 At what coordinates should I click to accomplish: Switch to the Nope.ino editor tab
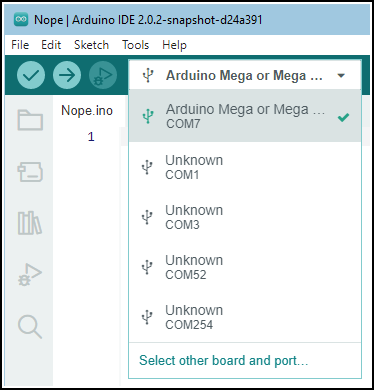pos(87,110)
